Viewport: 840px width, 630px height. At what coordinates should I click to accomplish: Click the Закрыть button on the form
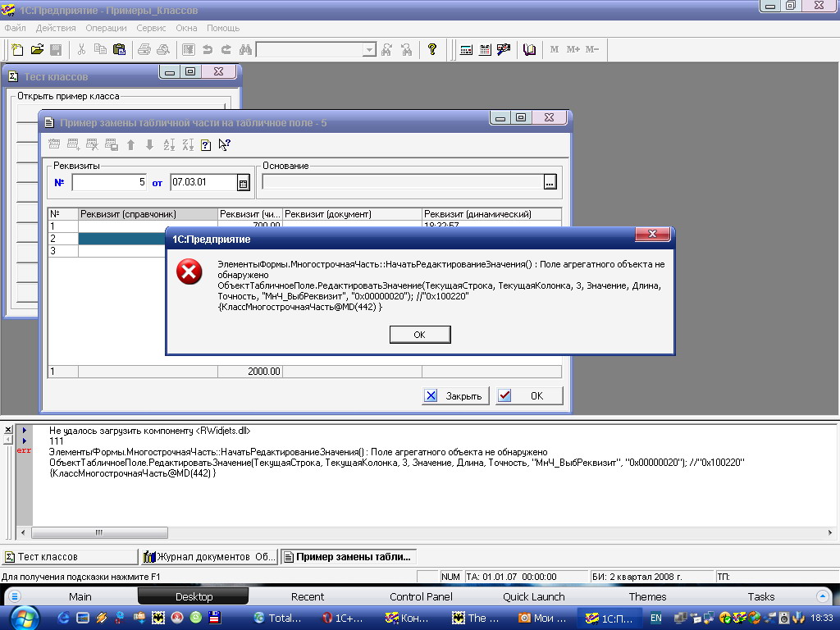pos(455,395)
